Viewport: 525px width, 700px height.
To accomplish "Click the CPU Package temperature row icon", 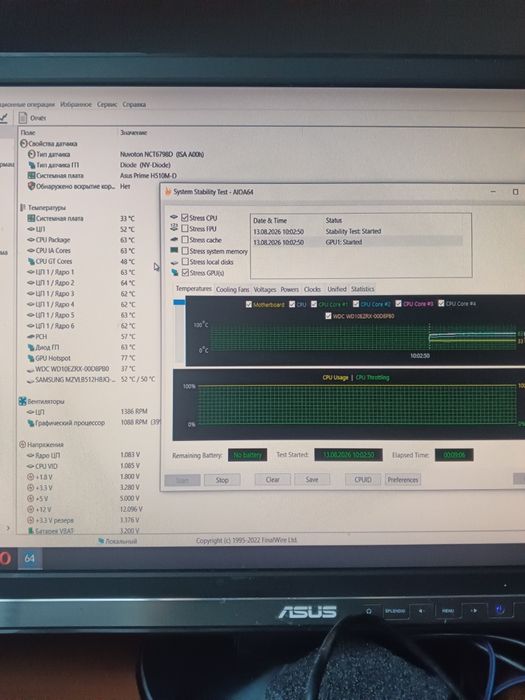I will point(31,240).
